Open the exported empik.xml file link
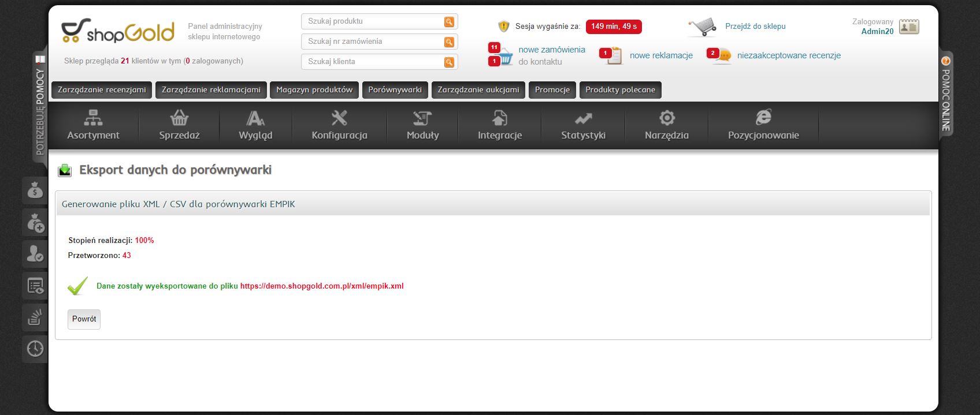980x415 pixels. tap(322, 286)
